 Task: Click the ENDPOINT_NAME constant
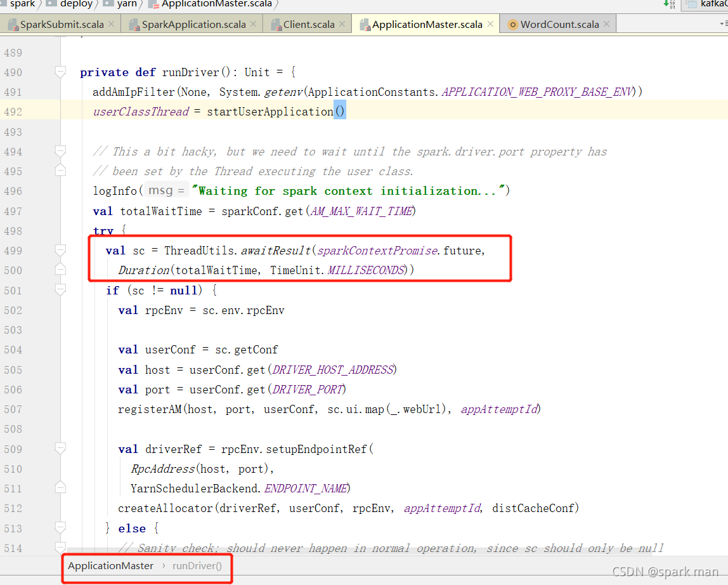[x=306, y=489]
